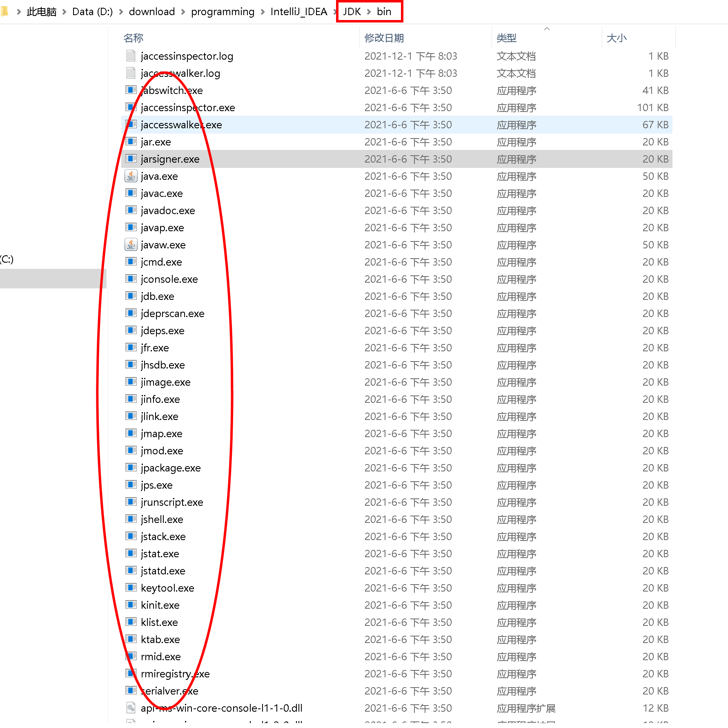The image size is (728, 728).
Task: Navigate to programming folder in breadcrumb
Action: [x=223, y=12]
